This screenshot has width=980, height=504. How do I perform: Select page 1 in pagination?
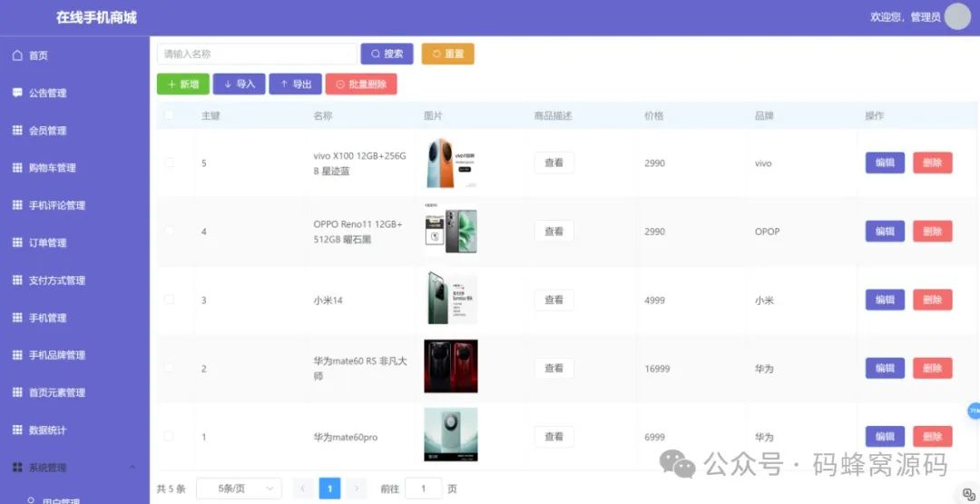330,489
